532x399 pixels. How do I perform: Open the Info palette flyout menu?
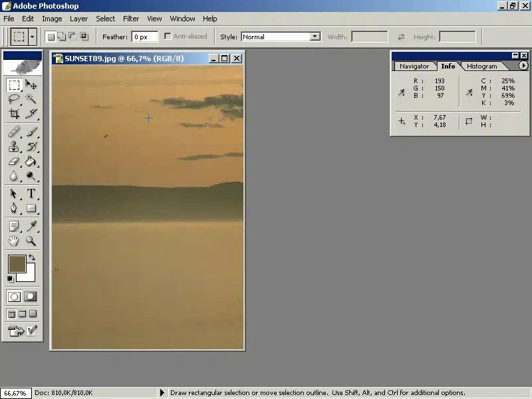click(523, 65)
